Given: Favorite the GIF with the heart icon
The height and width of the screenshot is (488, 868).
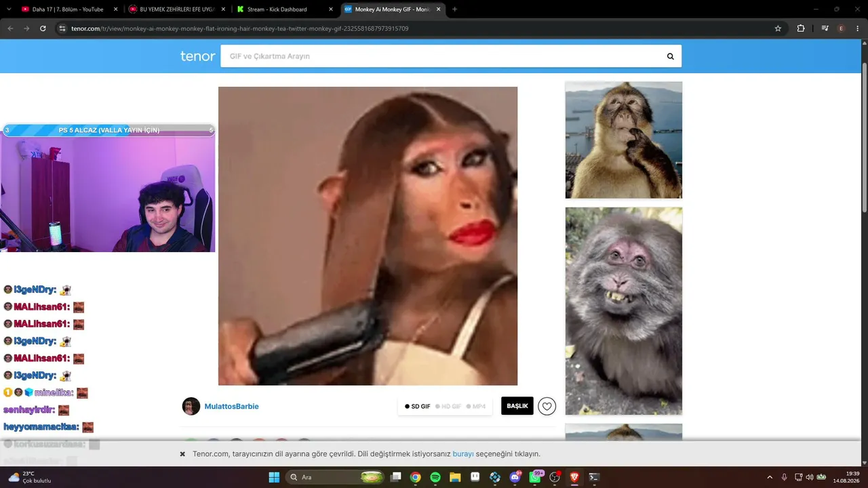Looking at the screenshot, I should (547, 406).
